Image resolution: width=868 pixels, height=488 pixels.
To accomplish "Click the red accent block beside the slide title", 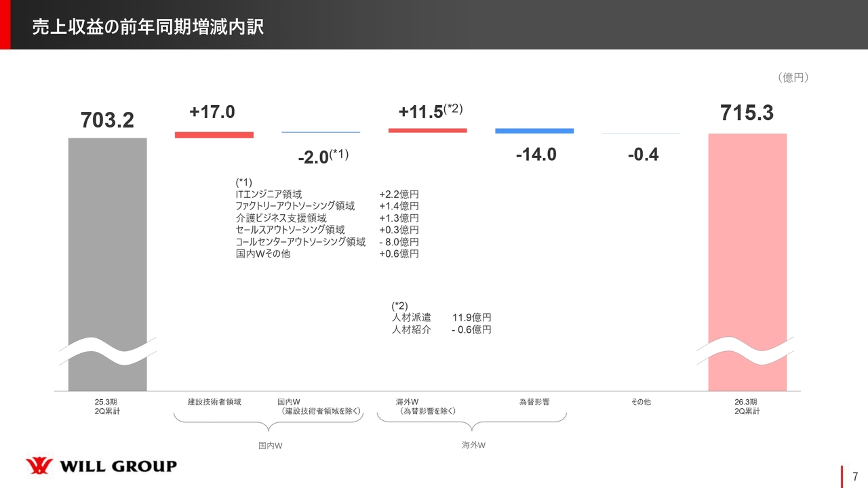I will tap(5, 26).
